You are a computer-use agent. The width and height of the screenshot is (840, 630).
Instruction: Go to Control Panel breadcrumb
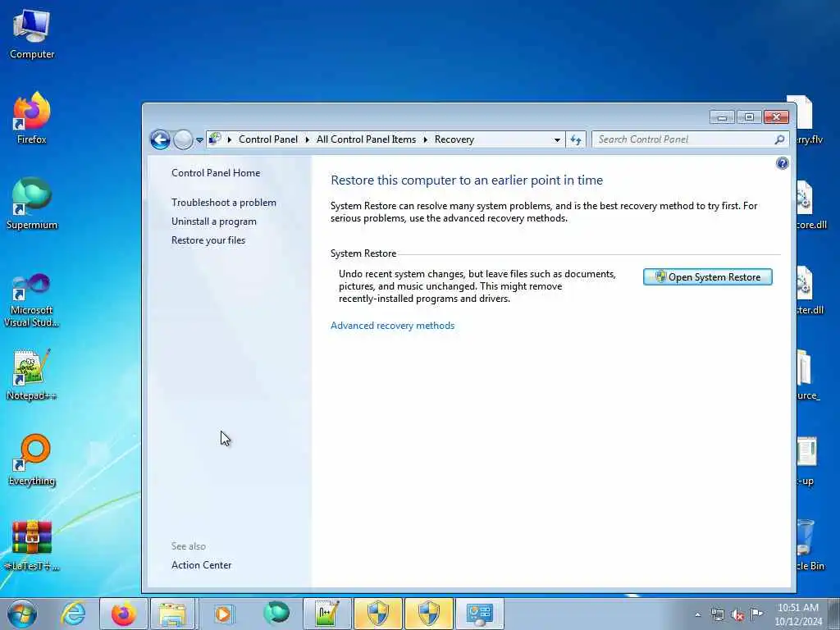pos(268,139)
